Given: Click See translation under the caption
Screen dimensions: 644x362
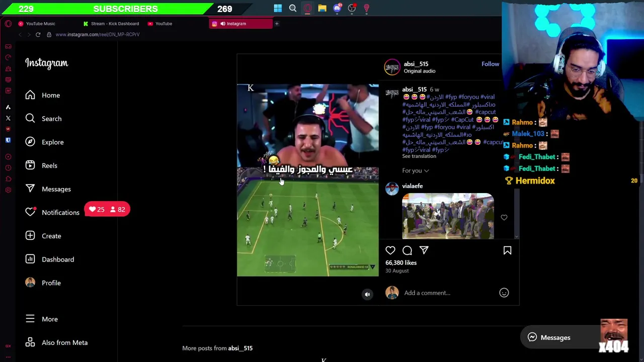Looking at the screenshot, I should tap(419, 156).
